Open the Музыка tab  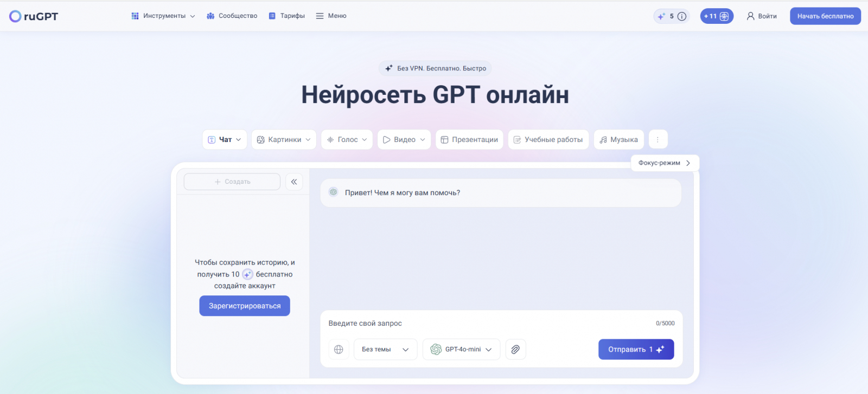tap(618, 140)
